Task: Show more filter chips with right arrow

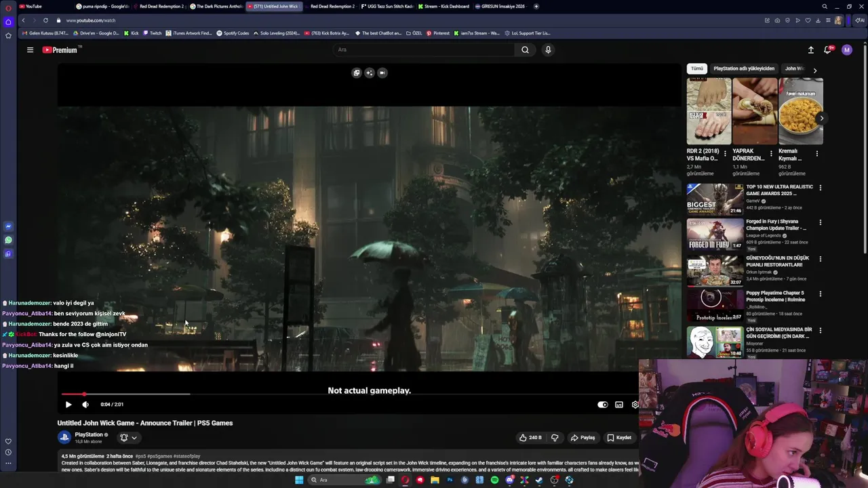Action: [814, 70]
